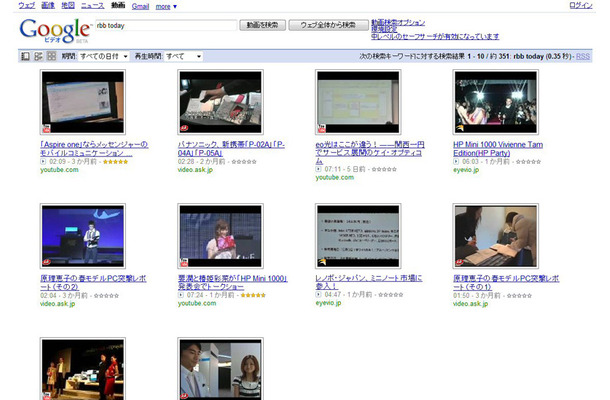The image size is (610, 400).
Task: Open Panasonic P-02A video thumbnail
Action: coord(221,102)
